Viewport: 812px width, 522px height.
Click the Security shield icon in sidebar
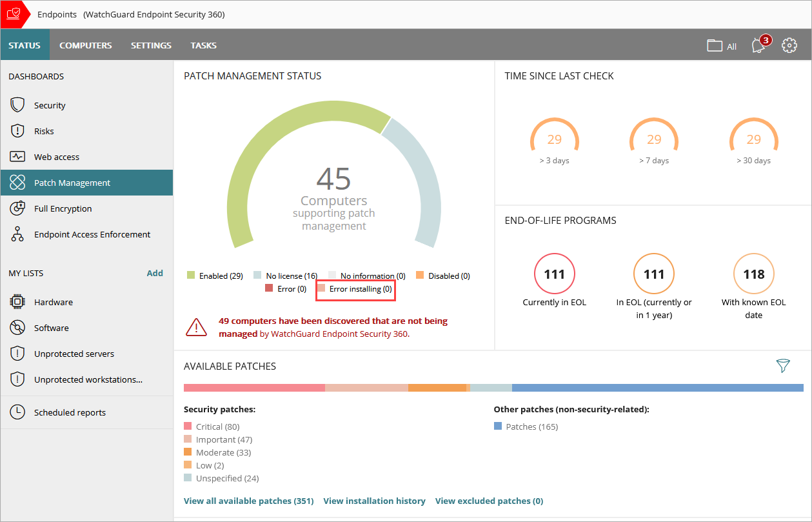click(x=17, y=105)
